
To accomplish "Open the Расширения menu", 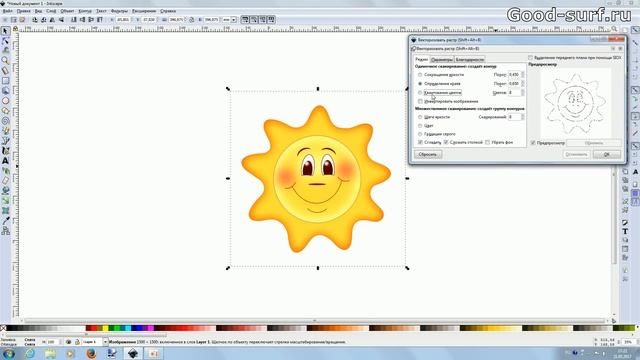I will pos(144,11).
